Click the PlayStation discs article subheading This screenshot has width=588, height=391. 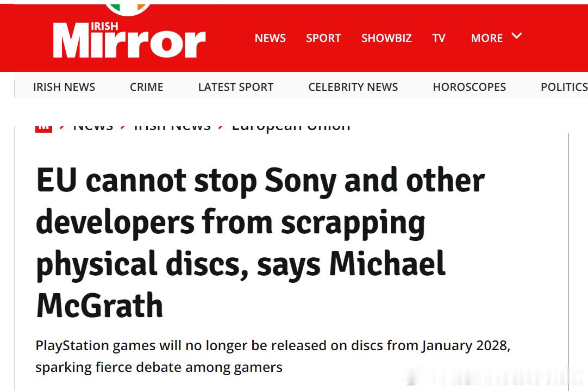pos(273,356)
